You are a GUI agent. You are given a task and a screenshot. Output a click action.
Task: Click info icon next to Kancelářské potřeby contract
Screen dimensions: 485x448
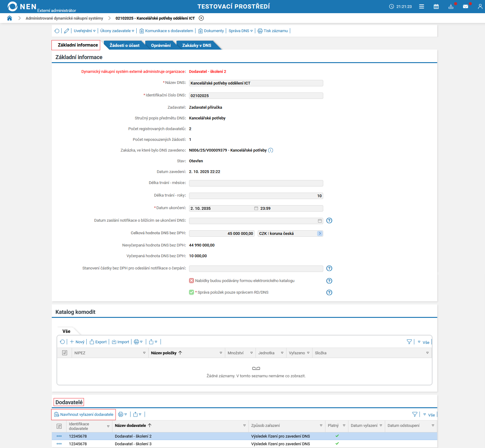(x=271, y=150)
